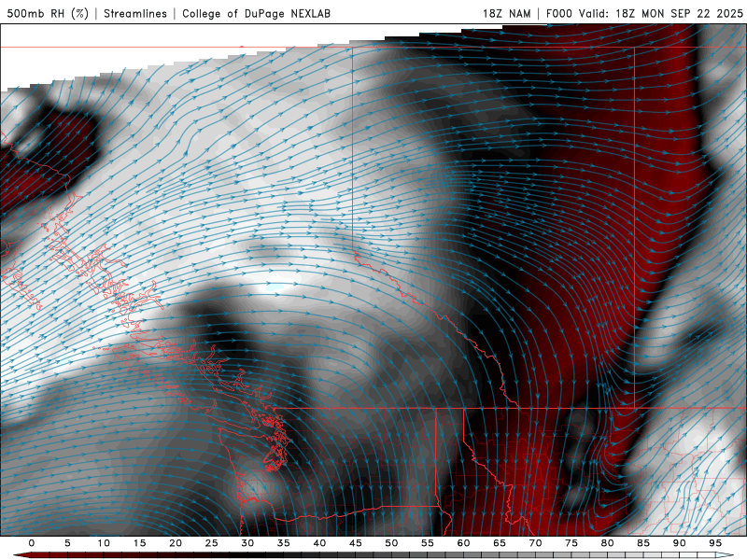This screenshot has height=560, width=747.
Task: Click the 'Streamlines' label in header
Action: point(135,13)
